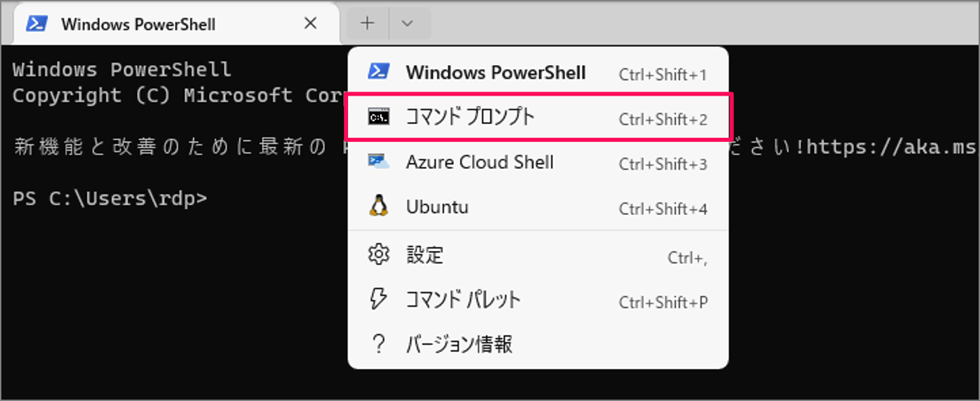Expand the new tab profile dropdown chevron
The image size is (980, 401).
[409, 22]
